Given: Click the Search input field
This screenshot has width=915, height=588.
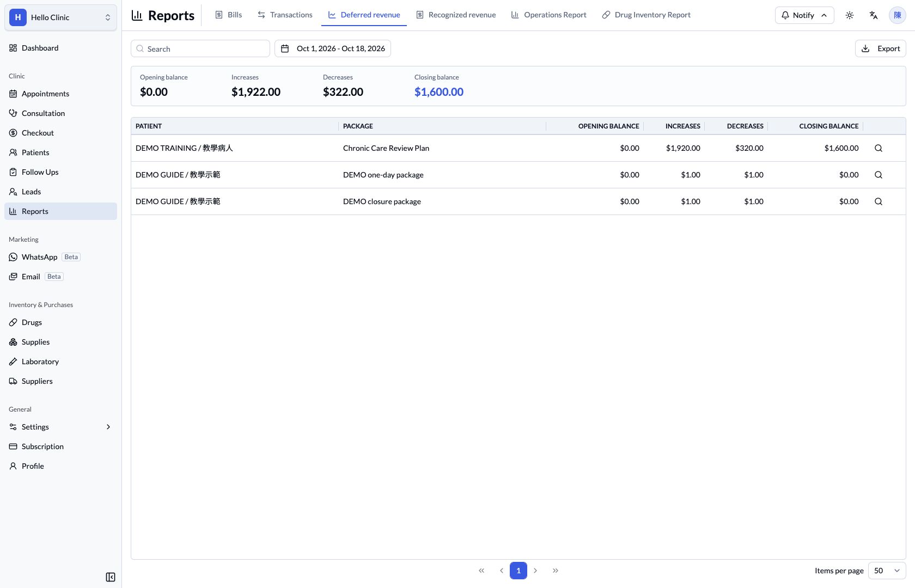Looking at the screenshot, I should (200, 48).
